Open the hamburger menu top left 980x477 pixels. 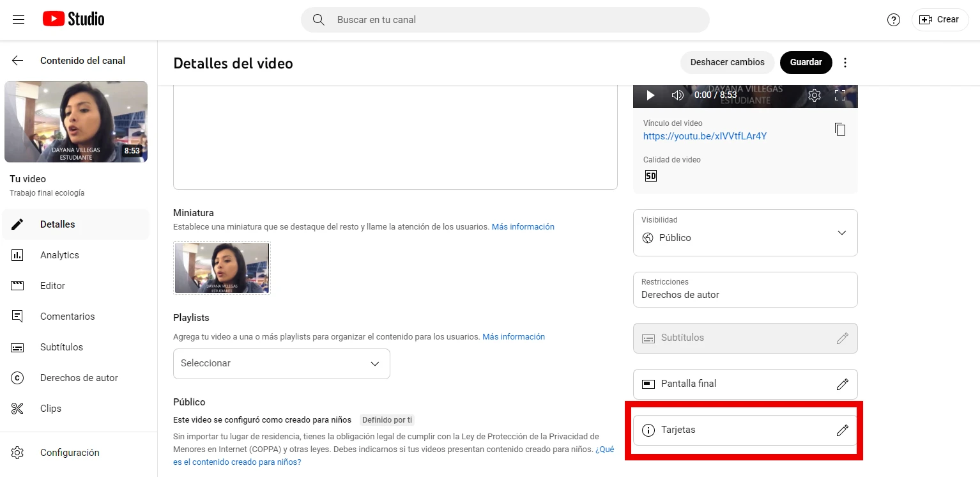[x=18, y=19]
